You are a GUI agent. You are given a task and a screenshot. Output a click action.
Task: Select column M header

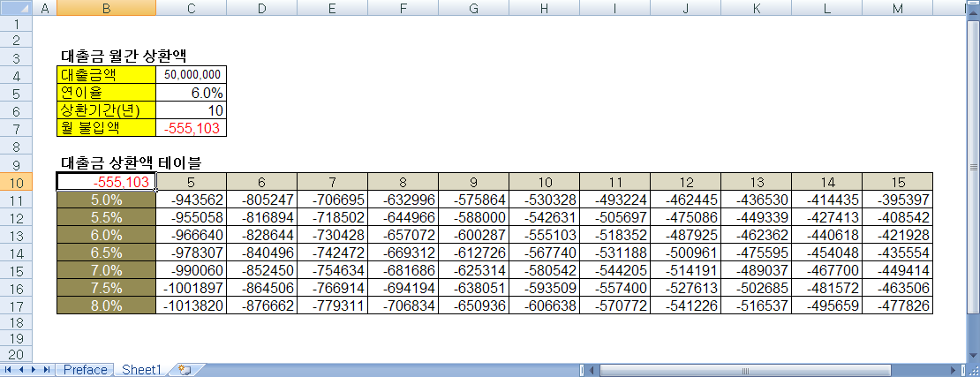coord(898,7)
